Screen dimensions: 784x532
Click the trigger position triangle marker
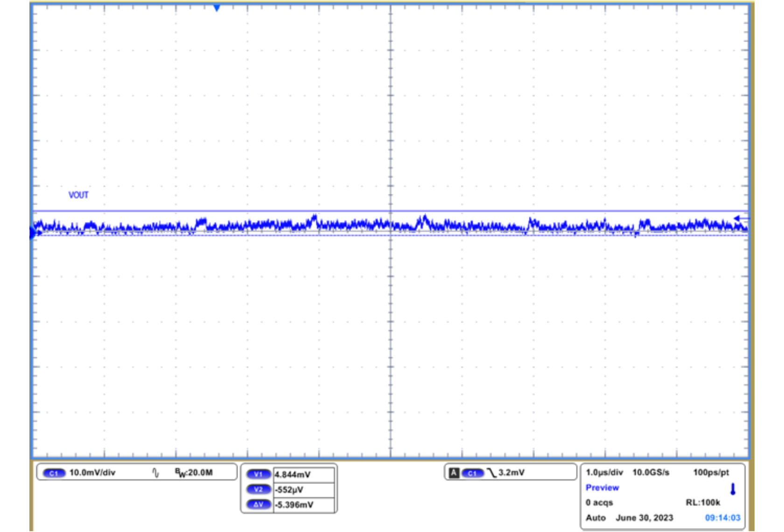pos(217,7)
